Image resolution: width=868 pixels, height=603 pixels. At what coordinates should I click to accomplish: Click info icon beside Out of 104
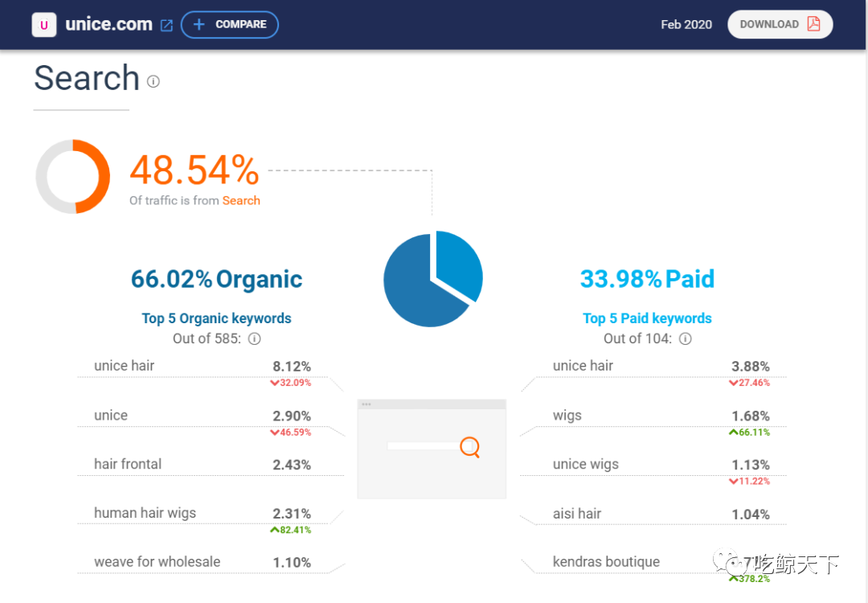[686, 338]
